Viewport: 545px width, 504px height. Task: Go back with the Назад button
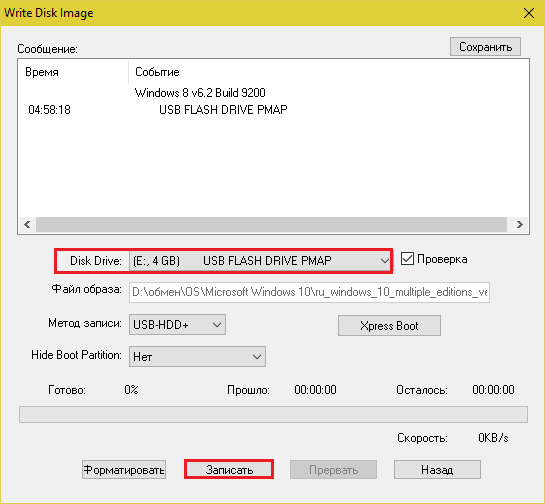click(x=437, y=470)
